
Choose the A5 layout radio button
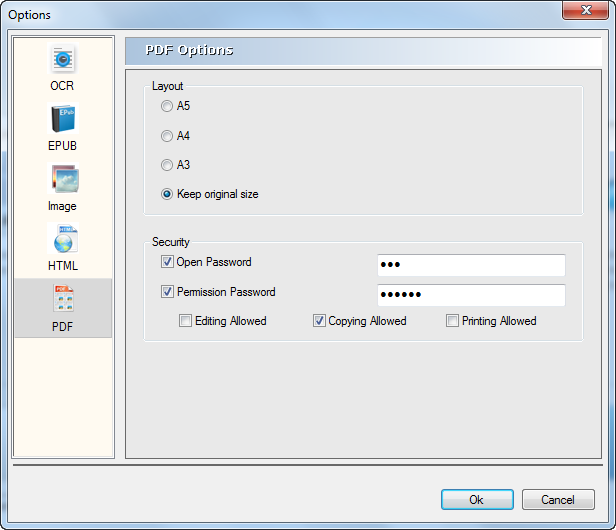[x=167, y=106]
